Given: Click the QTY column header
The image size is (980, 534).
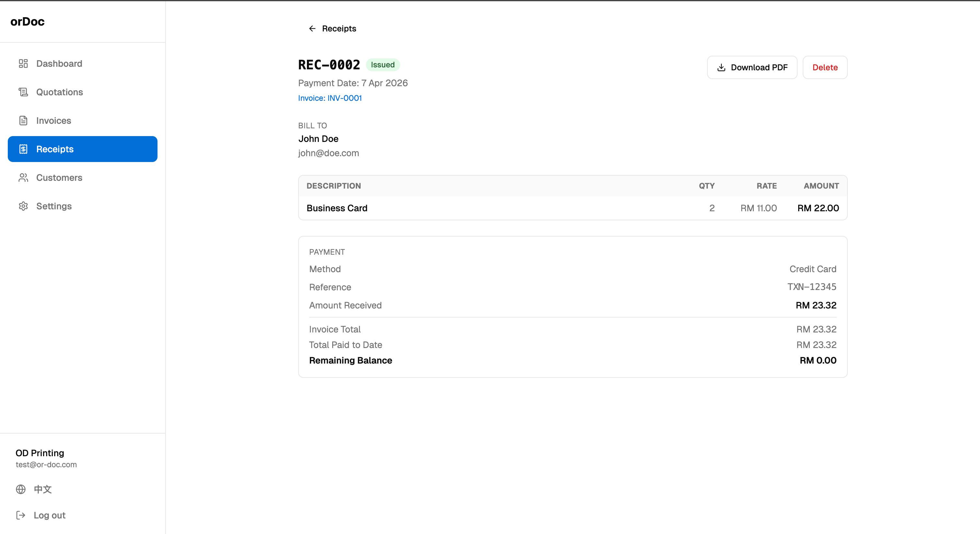Looking at the screenshot, I should (x=706, y=186).
